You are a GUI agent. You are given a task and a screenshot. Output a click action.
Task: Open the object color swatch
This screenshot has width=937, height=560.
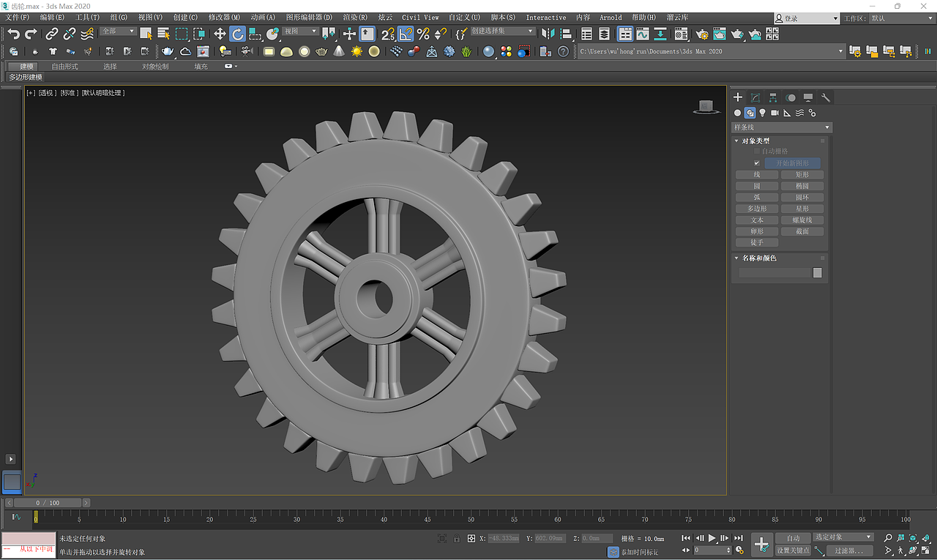(x=818, y=273)
